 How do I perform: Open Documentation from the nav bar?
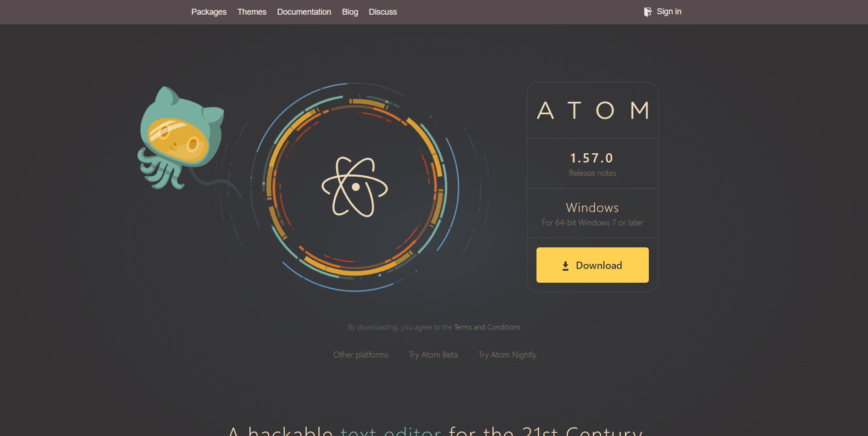[x=304, y=12]
